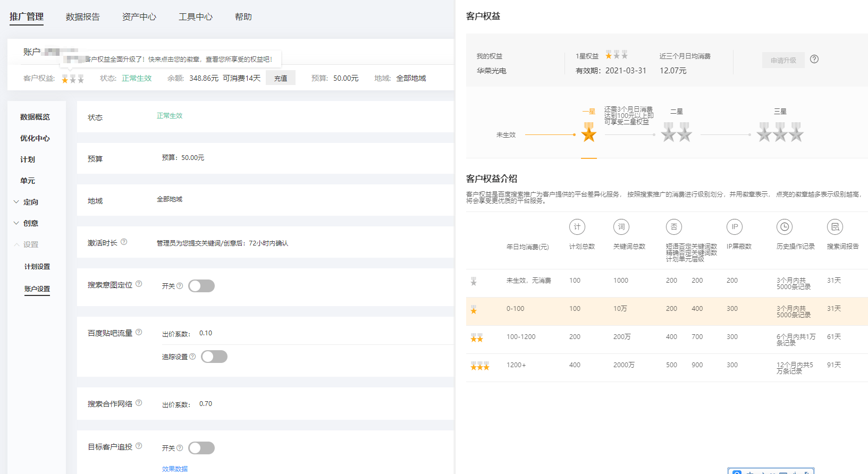Image resolution: width=868 pixels, height=474 pixels.
Task: Click help icon beside 激活时长
Action: (x=124, y=242)
